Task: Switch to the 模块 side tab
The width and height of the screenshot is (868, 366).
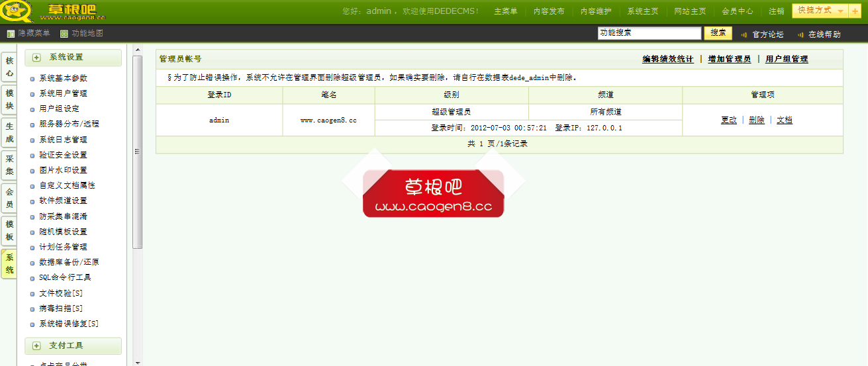Action: (9, 99)
